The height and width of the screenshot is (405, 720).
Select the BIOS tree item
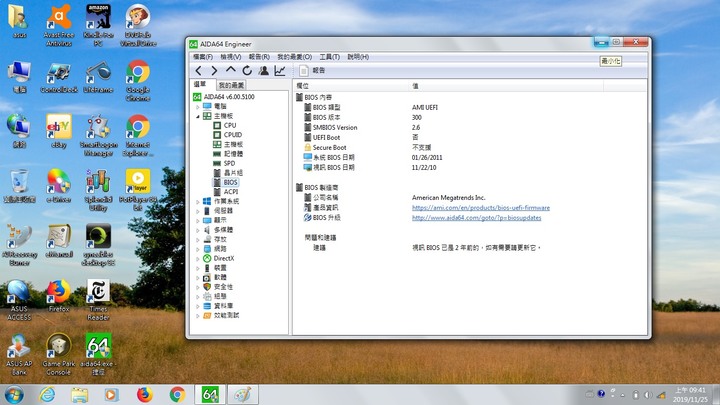[x=231, y=182]
